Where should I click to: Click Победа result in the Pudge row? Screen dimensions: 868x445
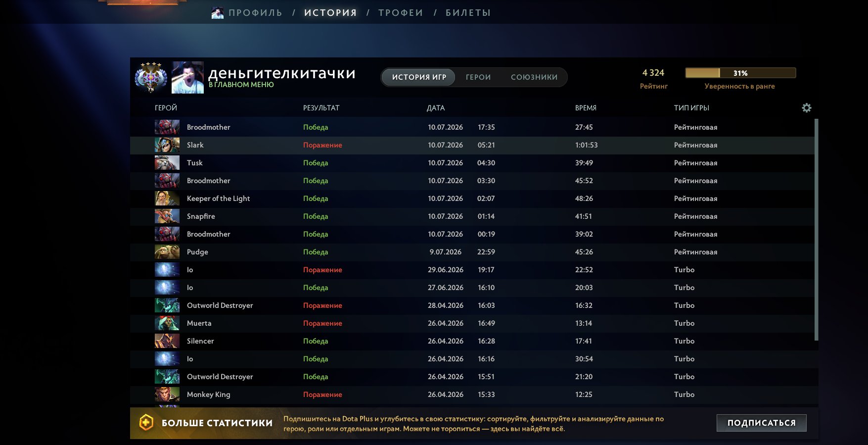coord(316,252)
